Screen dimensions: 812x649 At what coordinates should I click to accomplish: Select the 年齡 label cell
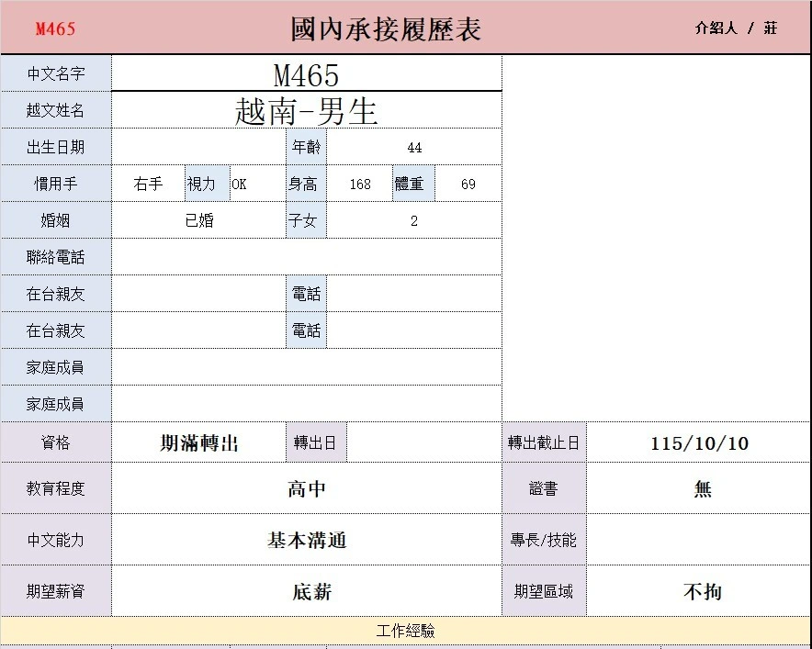point(306,147)
